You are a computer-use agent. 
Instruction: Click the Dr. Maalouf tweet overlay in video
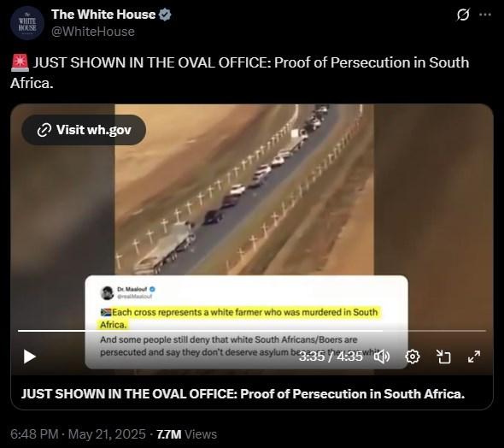point(247,322)
